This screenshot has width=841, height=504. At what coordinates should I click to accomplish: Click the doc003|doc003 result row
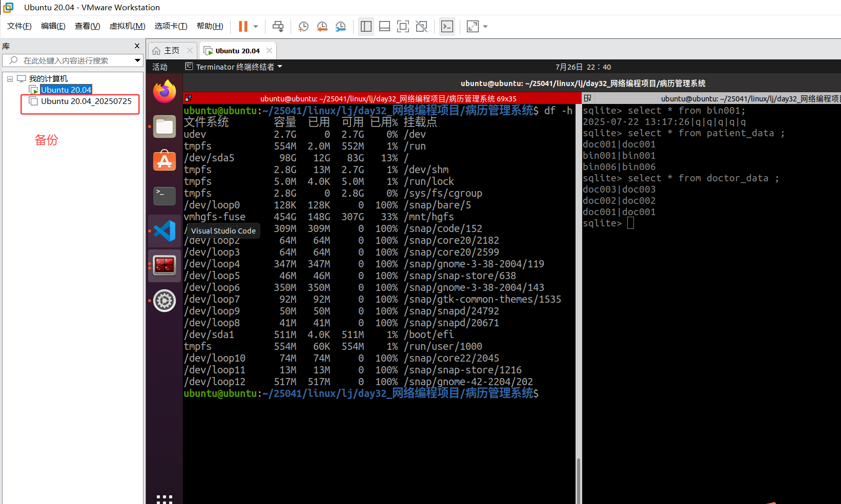coord(619,190)
